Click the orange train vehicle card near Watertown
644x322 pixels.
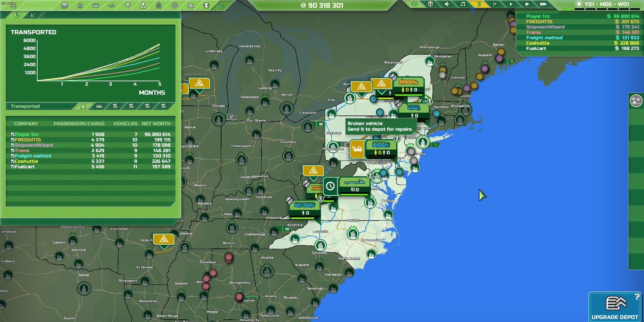coord(409,86)
